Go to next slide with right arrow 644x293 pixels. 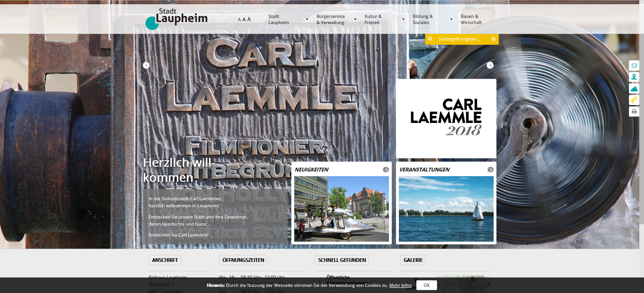pyautogui.click(x=490, y=65)
